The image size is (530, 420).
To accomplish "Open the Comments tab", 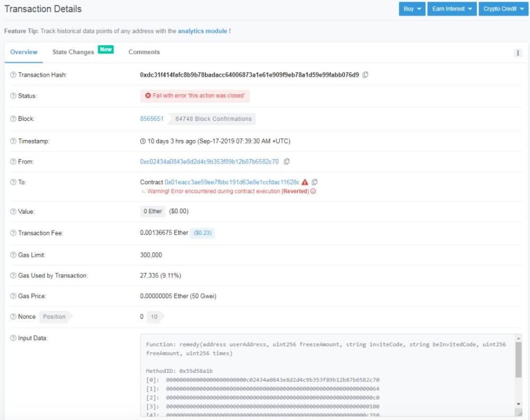I will click(144, 52).
